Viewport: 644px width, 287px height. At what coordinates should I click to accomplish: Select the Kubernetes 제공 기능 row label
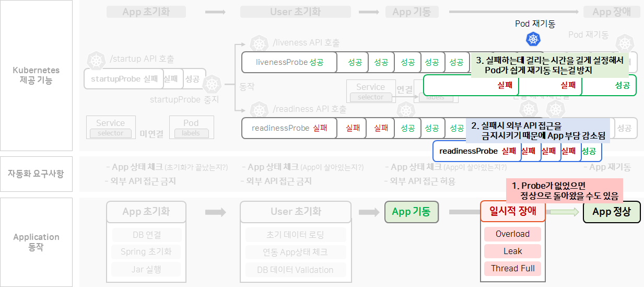click(x=36, y=75)
